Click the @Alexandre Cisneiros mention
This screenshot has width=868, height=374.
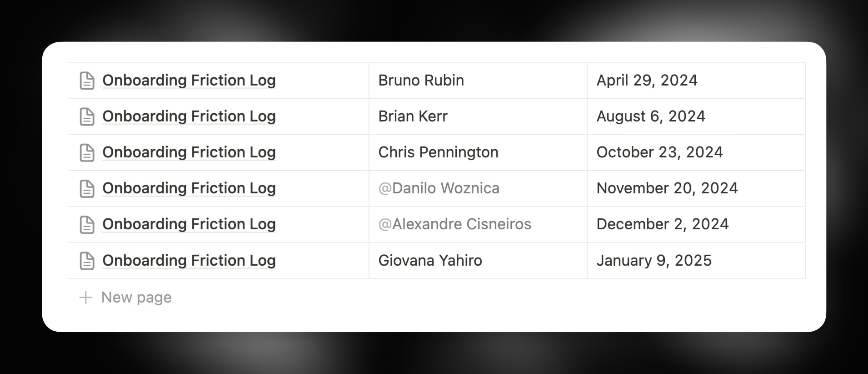click(x=454, y=224)
